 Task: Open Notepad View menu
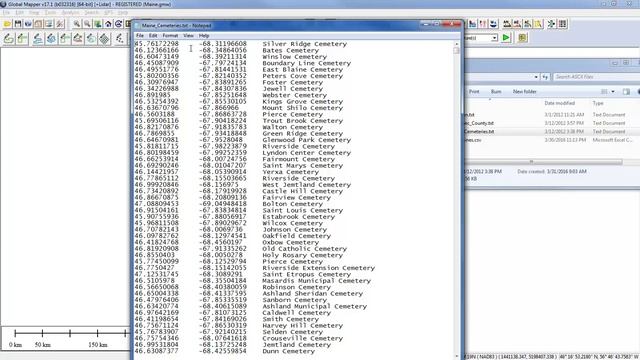pos(188,36)
